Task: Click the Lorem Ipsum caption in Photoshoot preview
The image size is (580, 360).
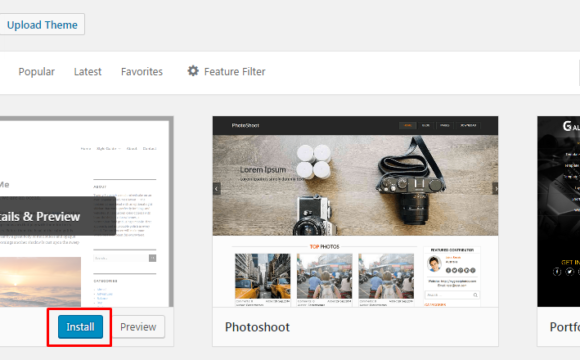Action: click(263, 170)
